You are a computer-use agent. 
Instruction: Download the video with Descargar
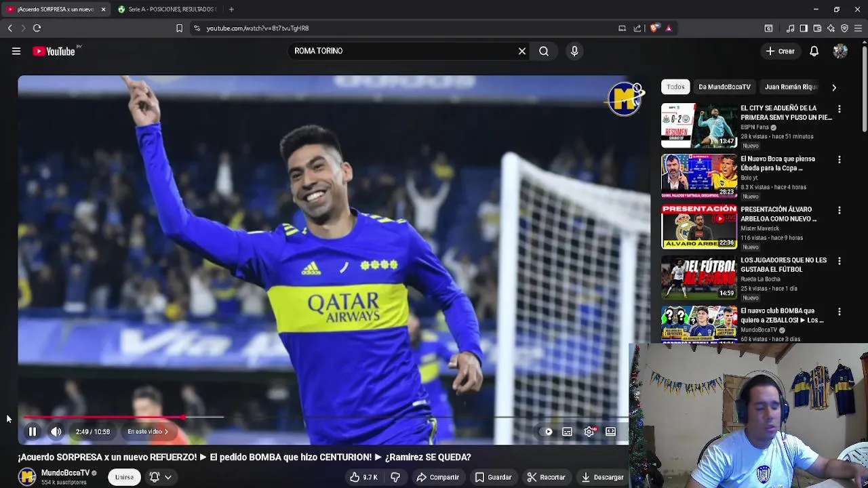(x=602, y=477)
